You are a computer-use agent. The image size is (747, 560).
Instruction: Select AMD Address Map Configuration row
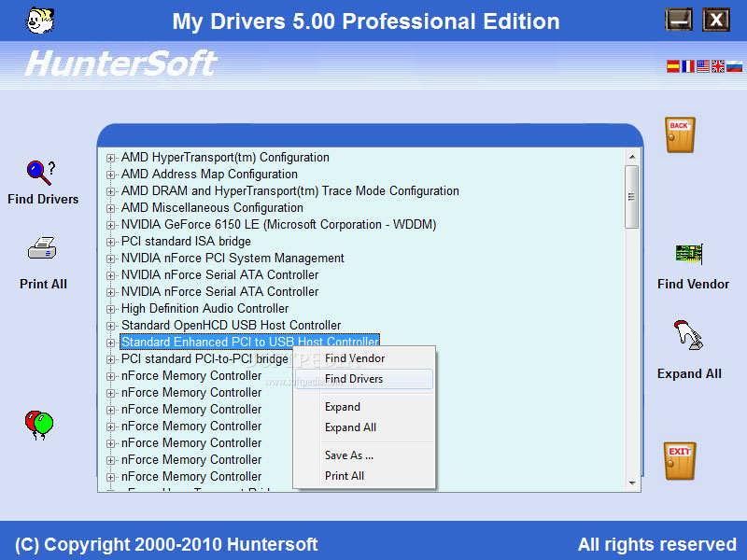(209, 175)
